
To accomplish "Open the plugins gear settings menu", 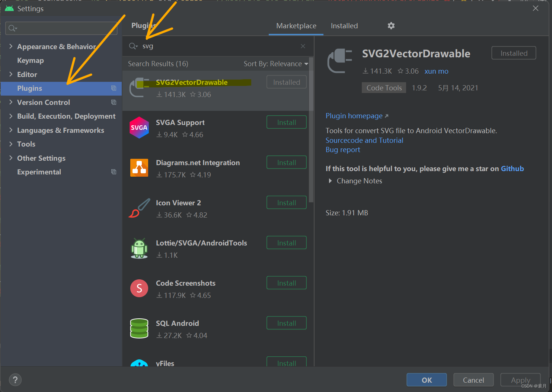I will tap(391, 26).
